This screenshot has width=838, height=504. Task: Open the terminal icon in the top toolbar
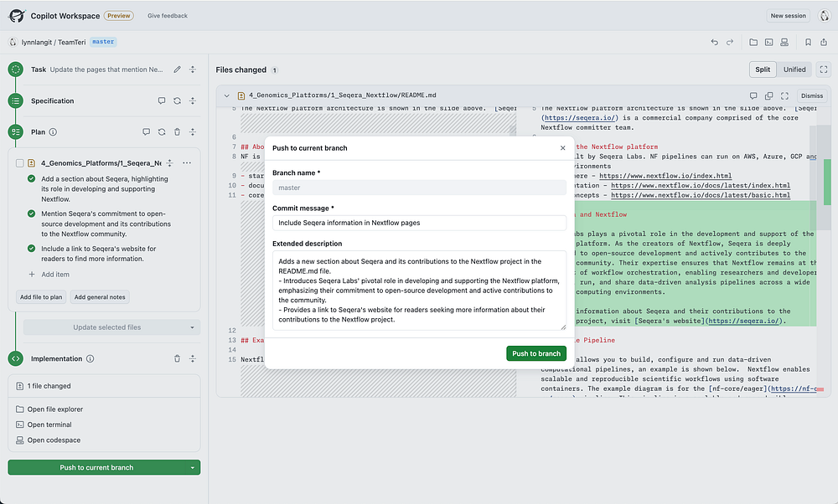pos(768,42)
